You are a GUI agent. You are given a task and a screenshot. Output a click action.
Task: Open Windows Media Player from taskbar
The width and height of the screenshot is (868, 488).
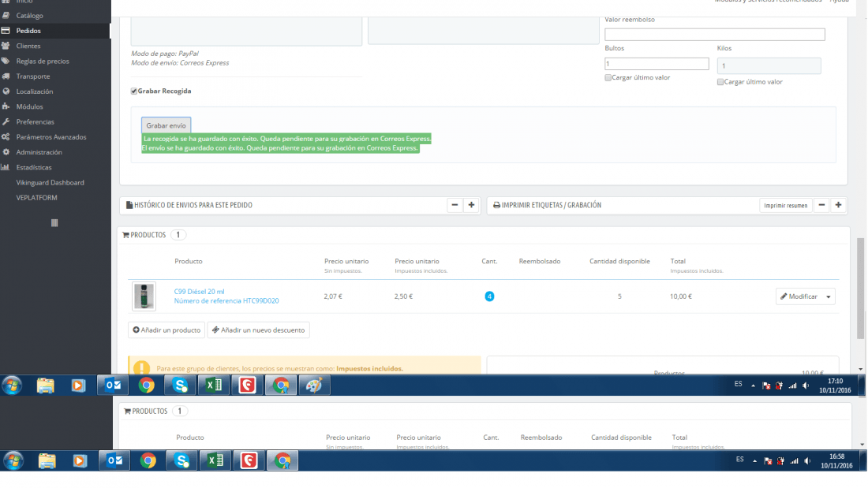(79, 385)
